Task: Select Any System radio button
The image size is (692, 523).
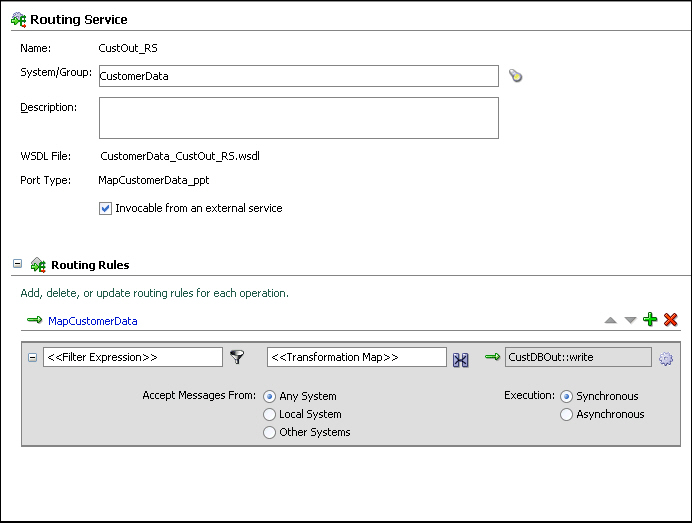Action: click(269, 396)
